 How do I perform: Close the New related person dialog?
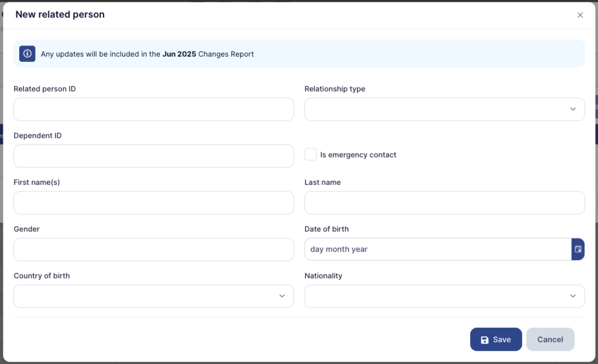tap(580, 15)
